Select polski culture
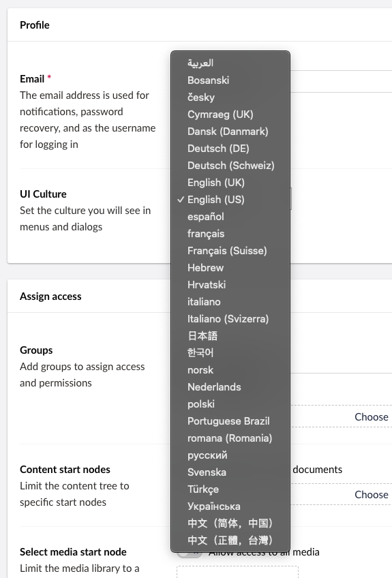Viewport: 392px width, 578px height. point(230,404)
